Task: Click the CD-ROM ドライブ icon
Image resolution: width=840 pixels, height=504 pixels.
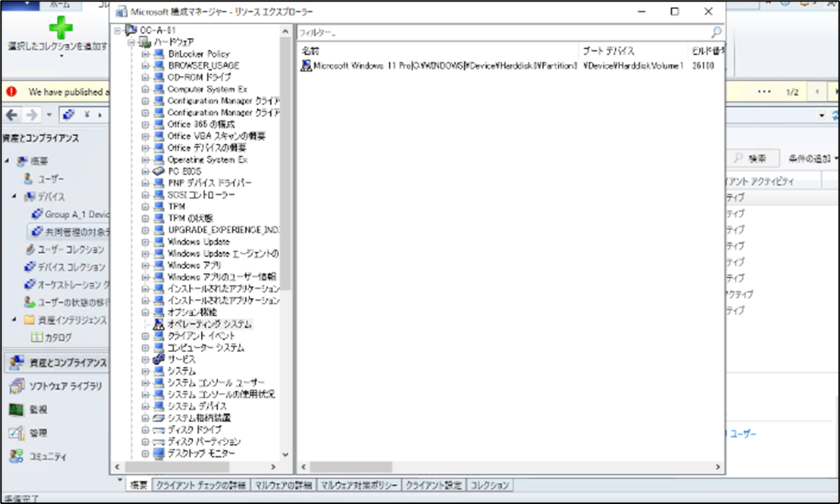Action: (158, 77)
